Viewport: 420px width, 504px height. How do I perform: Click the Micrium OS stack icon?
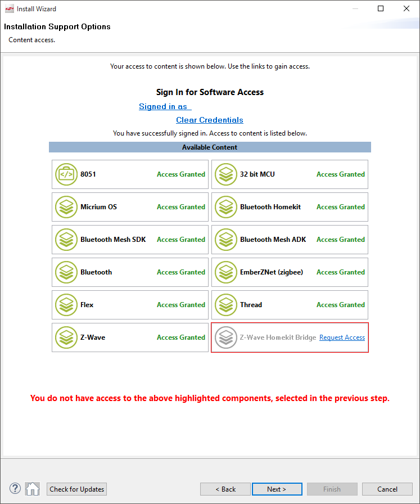66,207
